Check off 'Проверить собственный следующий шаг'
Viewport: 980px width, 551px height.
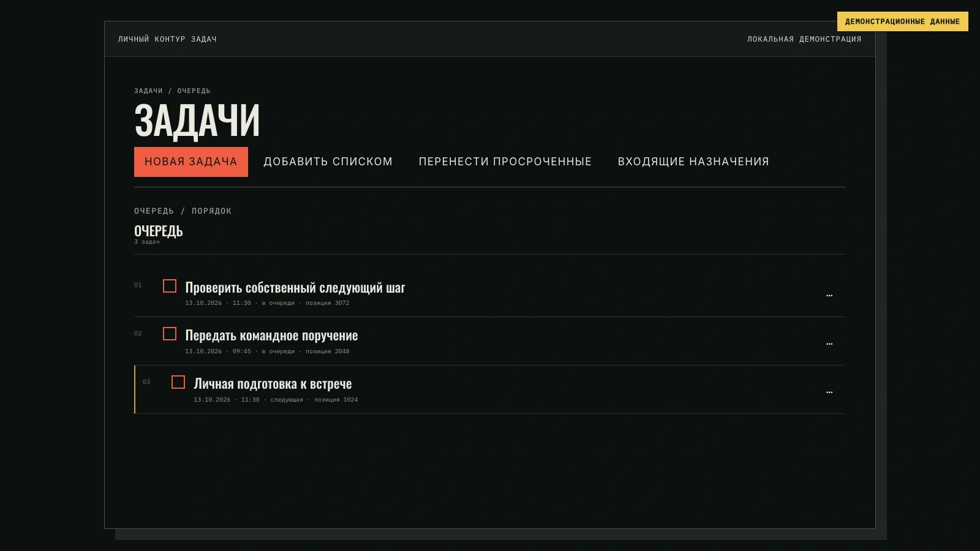click(170, 286)
